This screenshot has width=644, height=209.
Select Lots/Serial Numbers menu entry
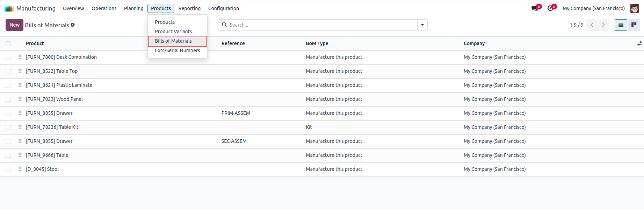[177, 50]
